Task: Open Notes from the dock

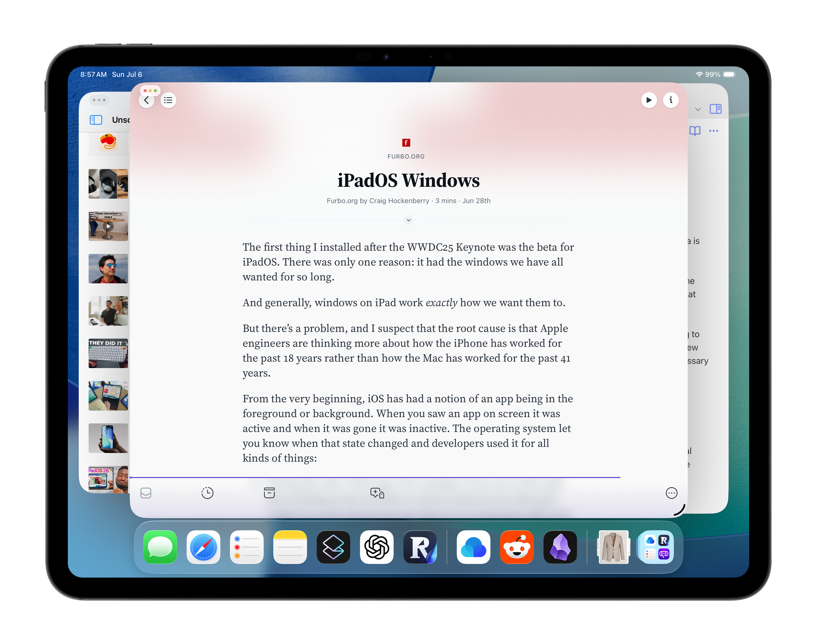Action: coord(290,547)
